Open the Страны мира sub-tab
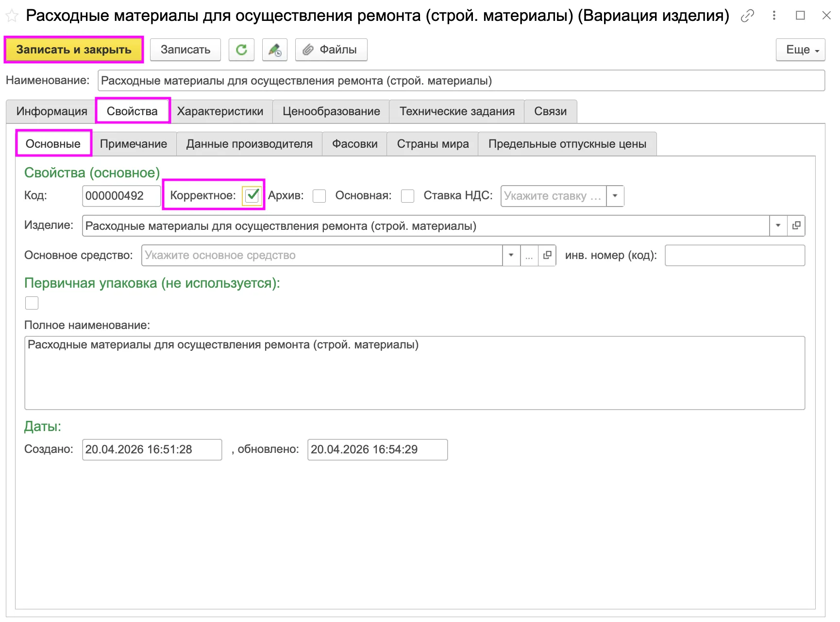 point(433,144)
